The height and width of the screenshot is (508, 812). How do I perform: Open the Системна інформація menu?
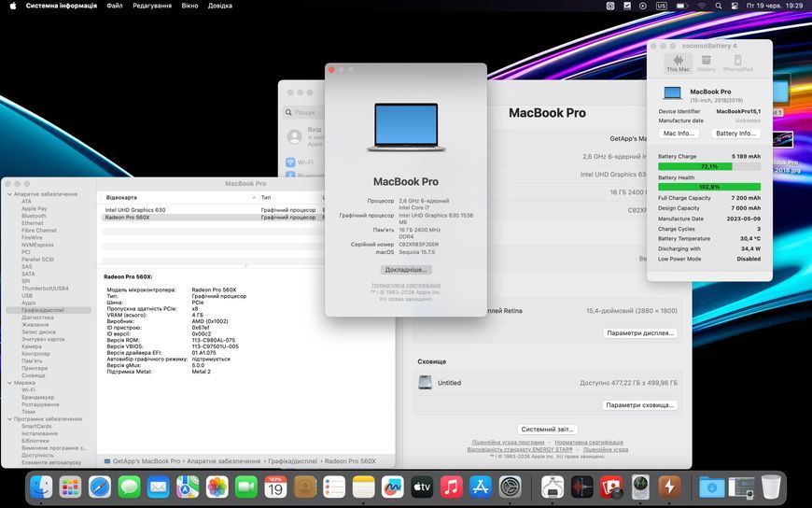click(x=61, y=6)
